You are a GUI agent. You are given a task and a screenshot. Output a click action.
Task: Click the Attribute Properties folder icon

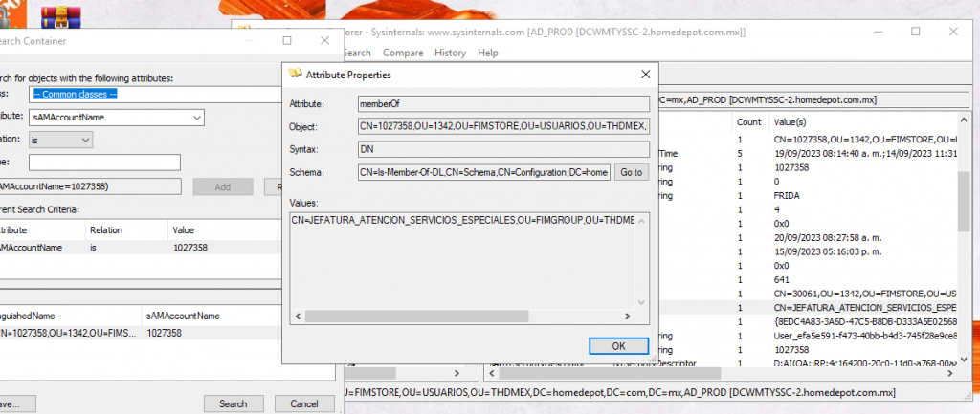(x=295, y=75)
